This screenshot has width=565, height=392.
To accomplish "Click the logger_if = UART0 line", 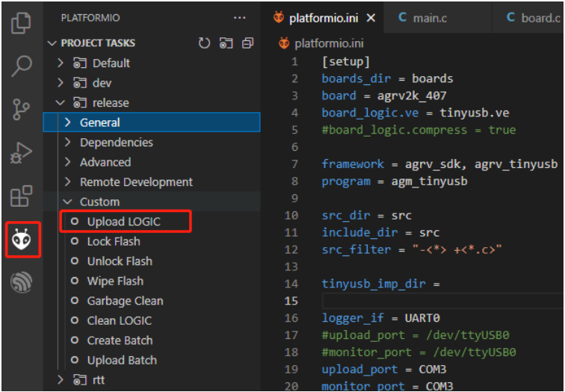I will [x=381, y=318].
